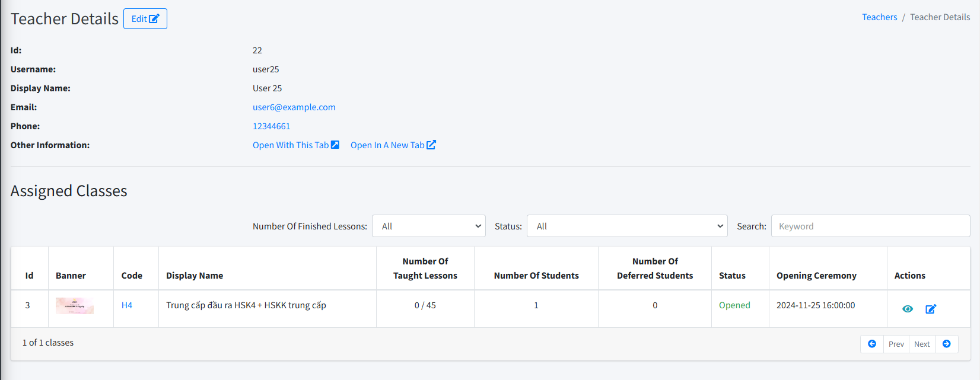Open class code H4 link
The image size is (980, 380).
(127, 305)
